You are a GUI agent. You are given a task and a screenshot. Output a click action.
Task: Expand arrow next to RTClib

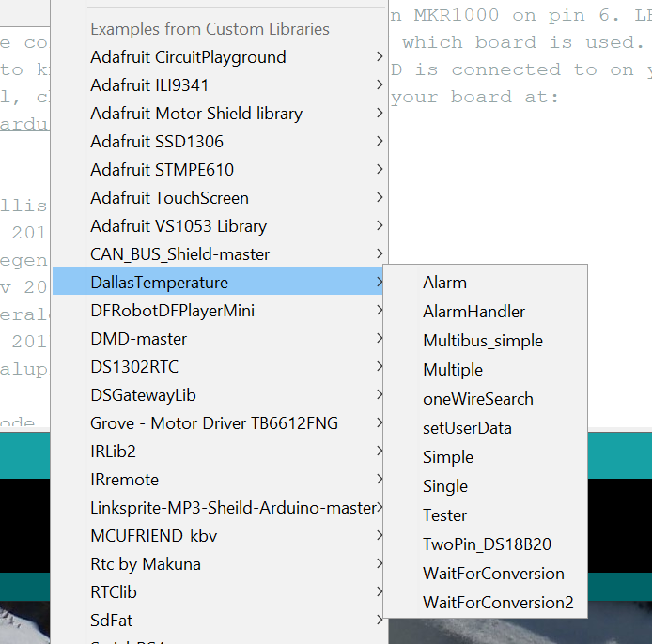[380, 592]
